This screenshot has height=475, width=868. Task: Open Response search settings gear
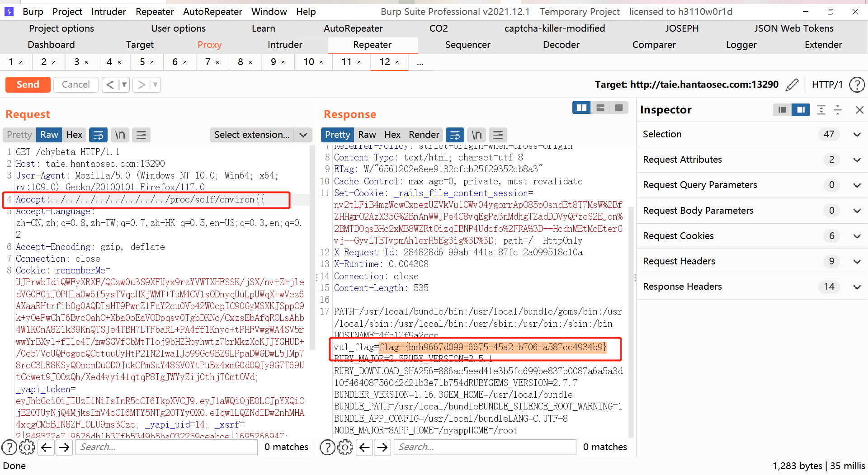(345, 447)
